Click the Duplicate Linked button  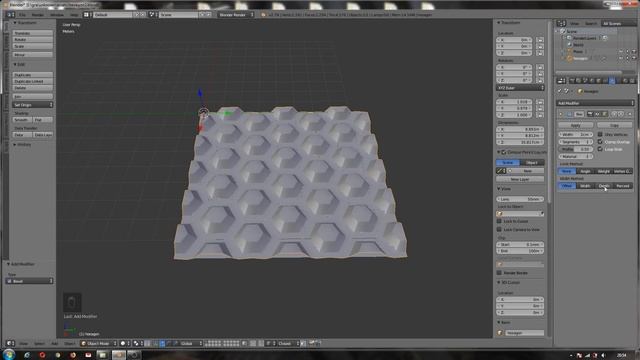pos(33,81)
